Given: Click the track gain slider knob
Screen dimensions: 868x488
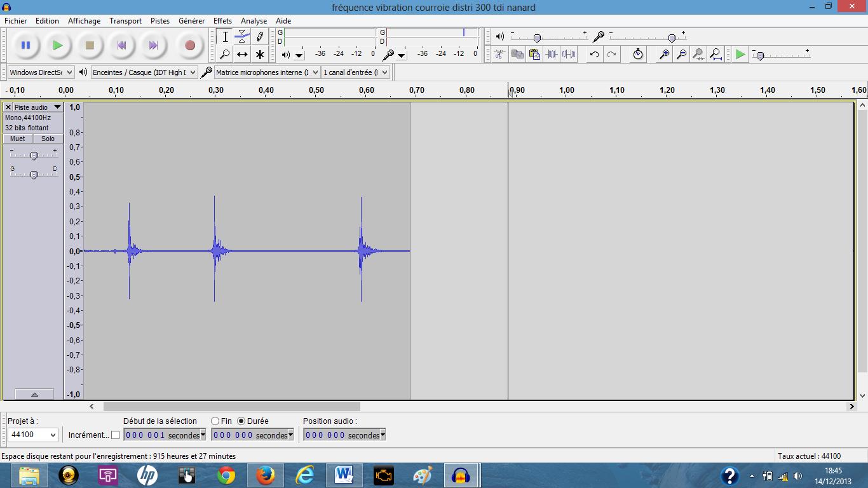Looking at the screenshot, I should pyautogui.click(x=34, y=156).
